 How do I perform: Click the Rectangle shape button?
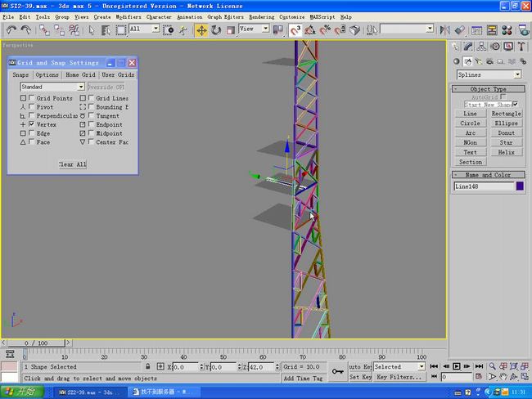point(506,114)
